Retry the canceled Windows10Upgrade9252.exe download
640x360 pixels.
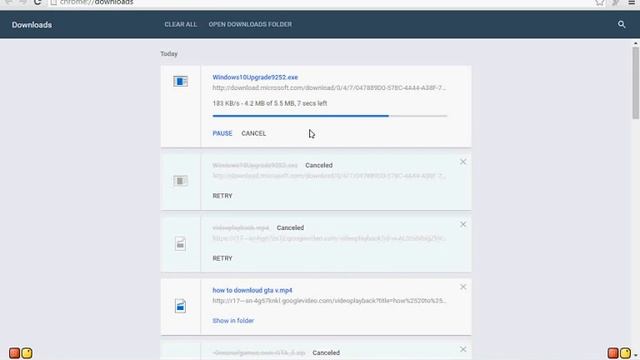pyautogui.click(x=222, y=196)
